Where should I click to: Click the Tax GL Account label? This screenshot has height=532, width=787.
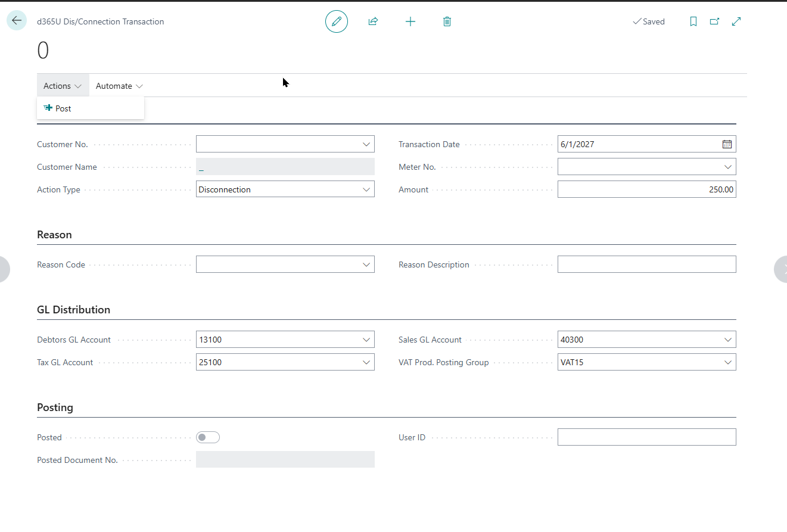coord(65,362)
